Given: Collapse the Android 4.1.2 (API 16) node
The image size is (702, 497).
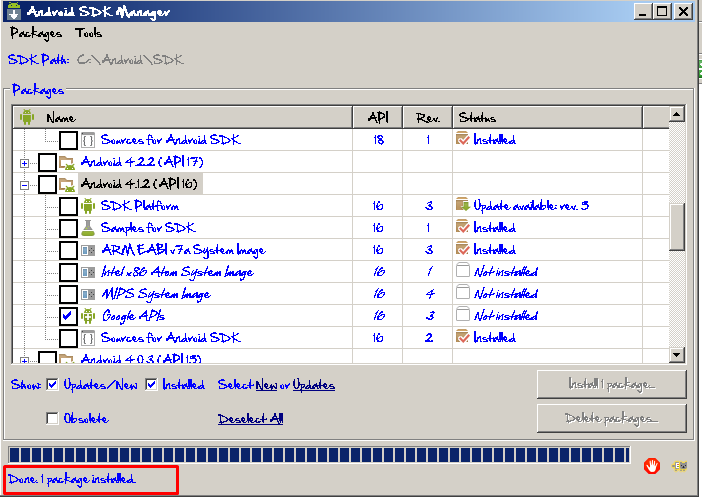Looking at the screenshot, I should (25, 185).
